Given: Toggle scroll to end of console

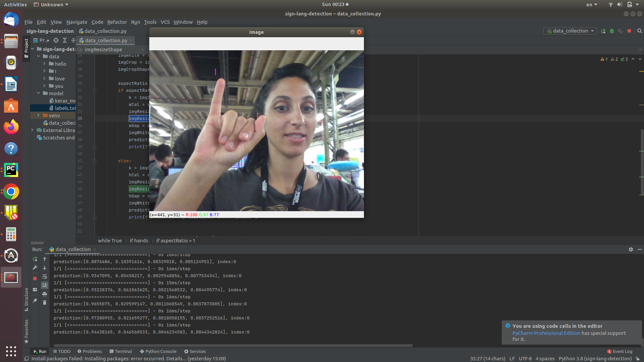Looking at the screenshot, I should pos(45,285).
